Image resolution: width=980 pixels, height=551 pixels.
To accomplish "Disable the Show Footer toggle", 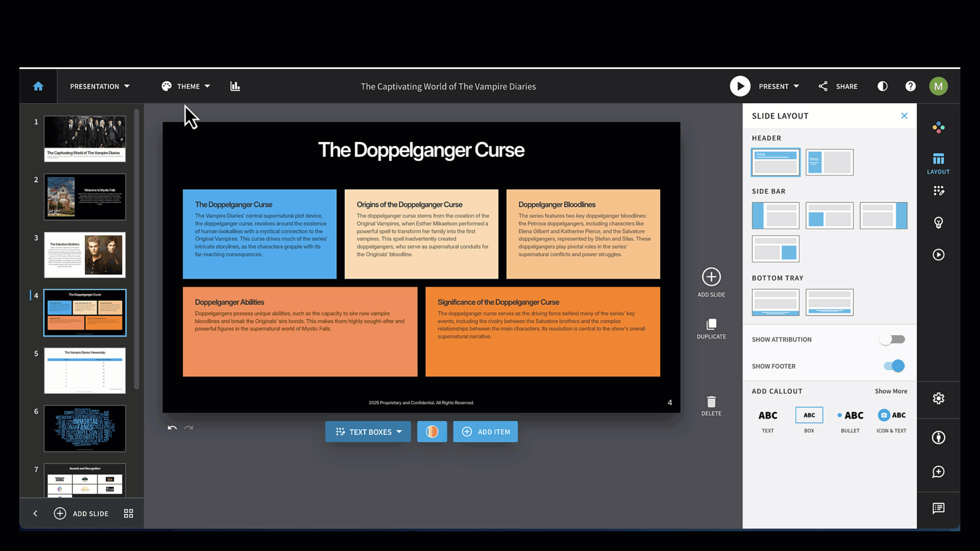I will 894,366.
